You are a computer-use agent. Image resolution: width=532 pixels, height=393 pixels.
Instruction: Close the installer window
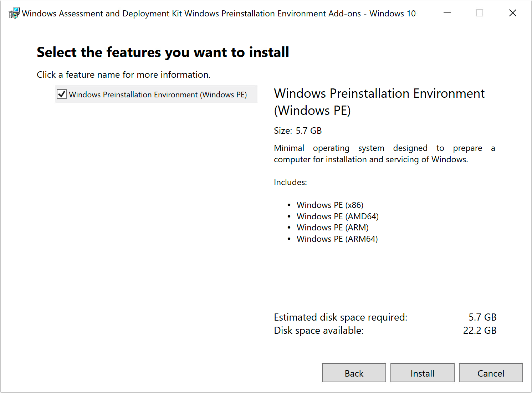(x=512, y=13)
